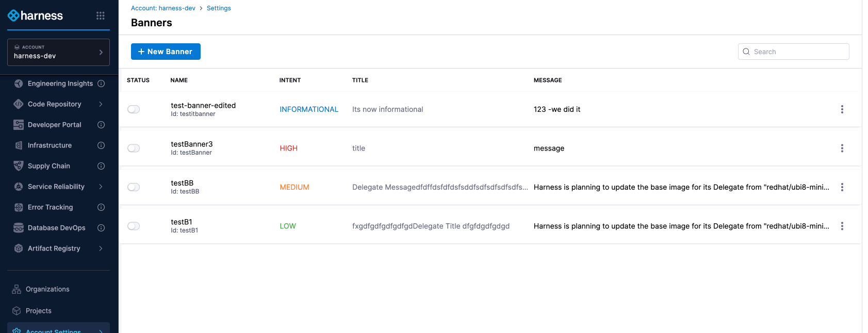Open the module grid switcher icon
Image resolution: width=868 pixels, height=333 pixels.
tap(101, 16)
